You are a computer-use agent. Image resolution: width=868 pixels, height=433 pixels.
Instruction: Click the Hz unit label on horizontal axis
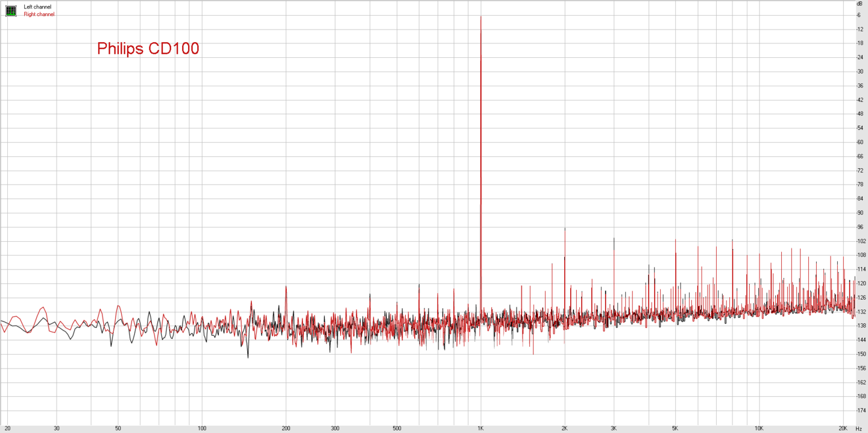point(858,429)
